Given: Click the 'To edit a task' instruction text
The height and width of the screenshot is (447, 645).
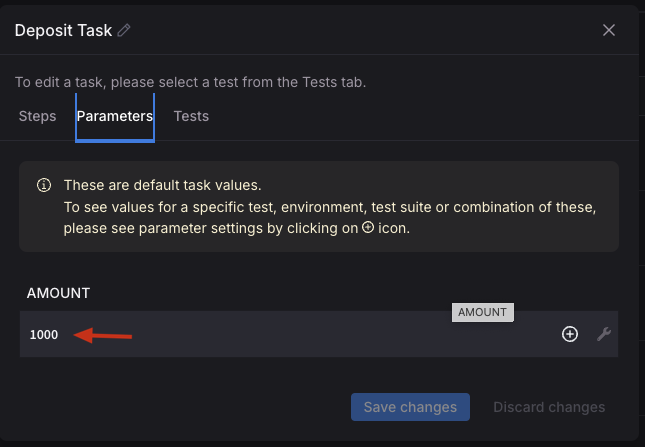Looking at the screenshot, I should [190, 82].
